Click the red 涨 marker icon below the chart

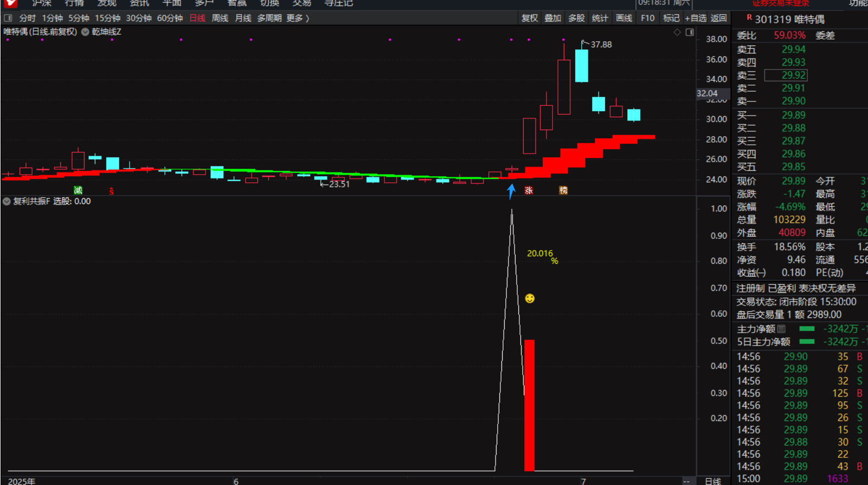coord(529,190)
